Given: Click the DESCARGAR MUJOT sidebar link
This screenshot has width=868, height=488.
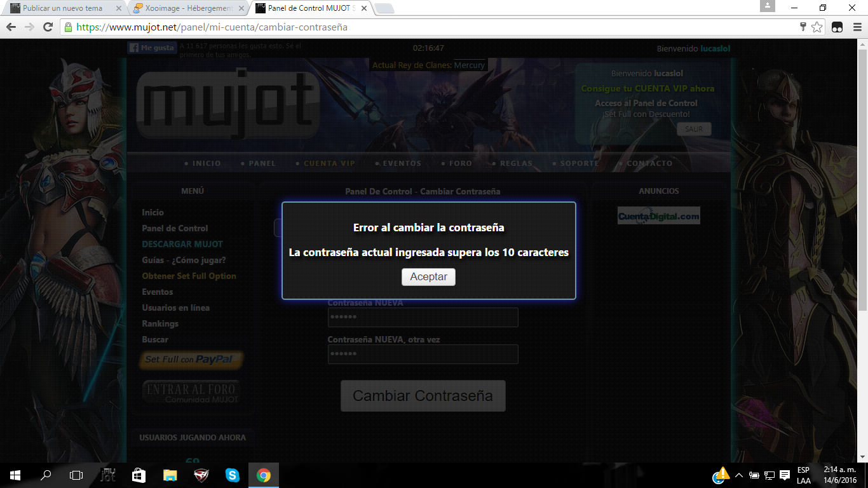Looking at the screenshot, I should [x=182, y=244].
